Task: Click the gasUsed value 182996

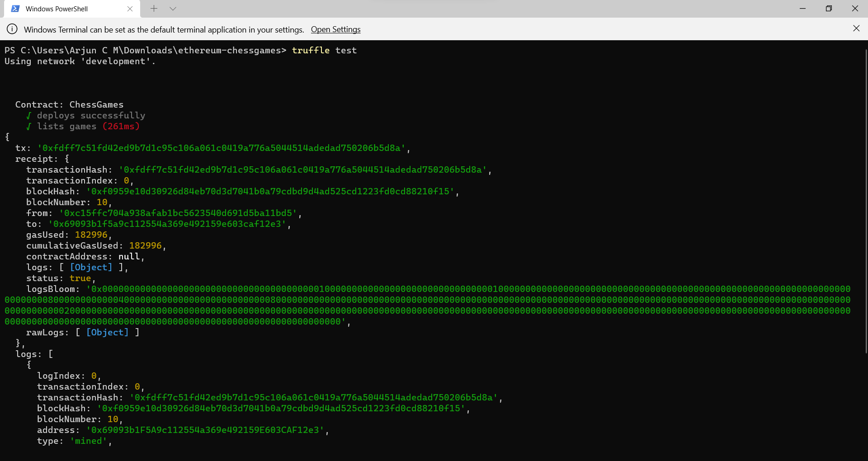Action: point(91,235)
